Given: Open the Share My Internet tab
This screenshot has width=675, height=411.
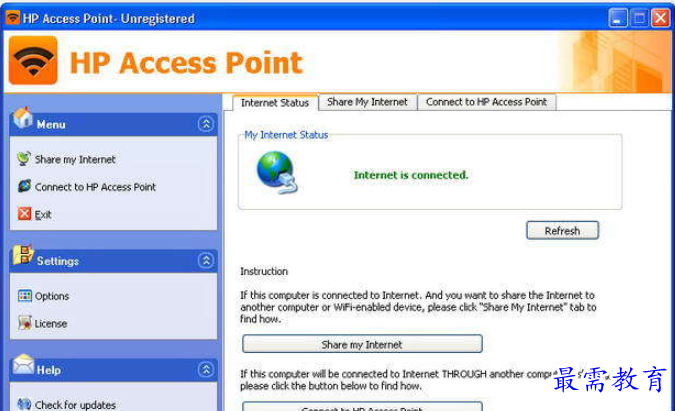Looking at the screenshot, I should [367, 102].
